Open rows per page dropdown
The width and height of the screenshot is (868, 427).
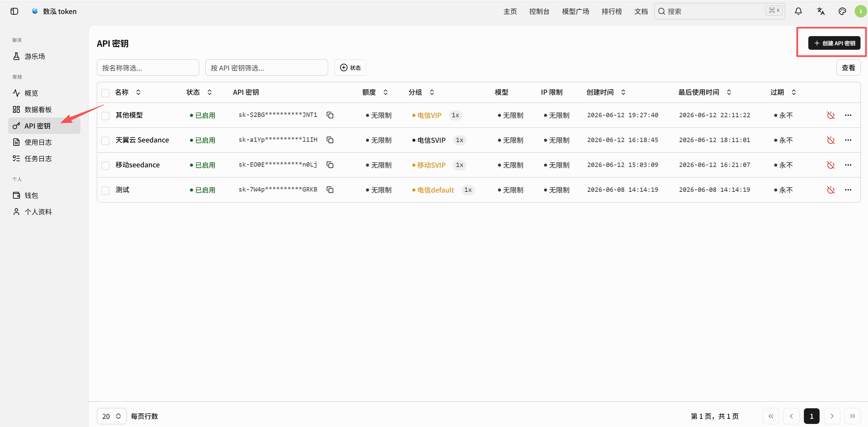[112, 416]
